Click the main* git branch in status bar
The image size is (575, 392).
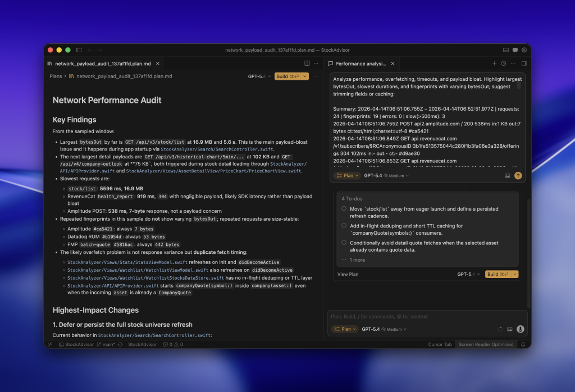click(108, 344)
